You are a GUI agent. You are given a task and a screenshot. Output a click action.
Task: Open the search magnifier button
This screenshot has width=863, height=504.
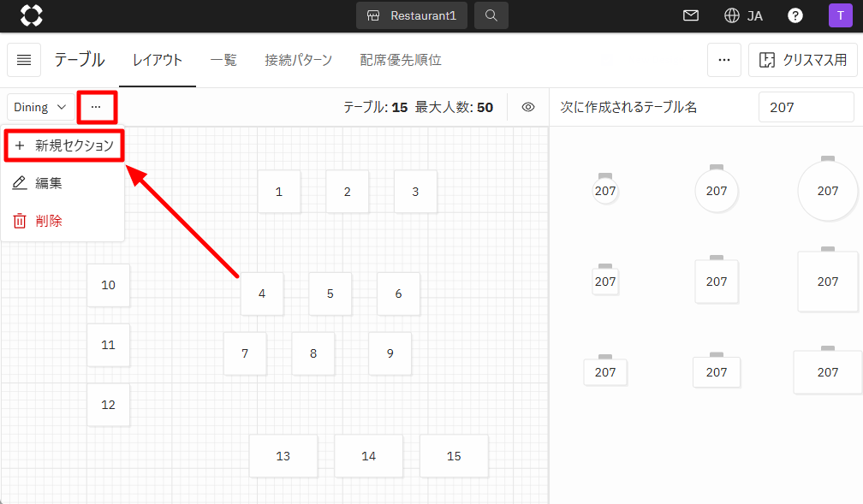click(491, 15)
